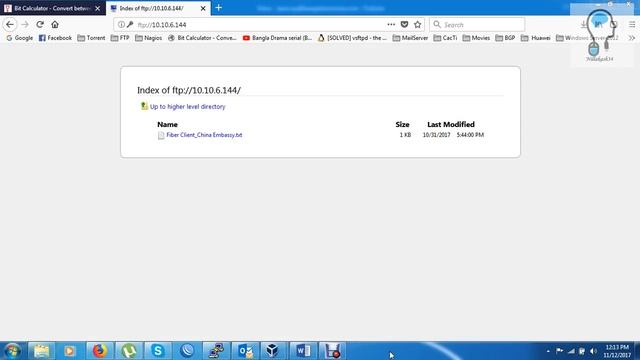Image resolution: width=640 pixels, height=360 pixels.
Task: Open VirtualBox from the taskbar
Action: (273, 351)
